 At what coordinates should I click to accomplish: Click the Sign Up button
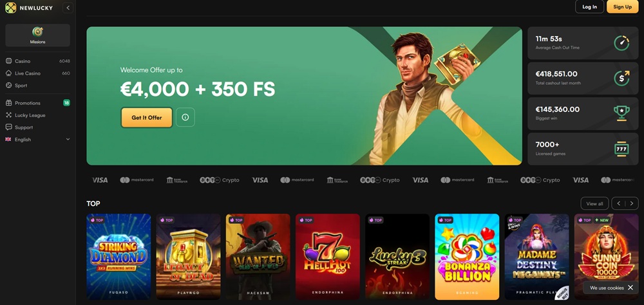click(622, 6)
